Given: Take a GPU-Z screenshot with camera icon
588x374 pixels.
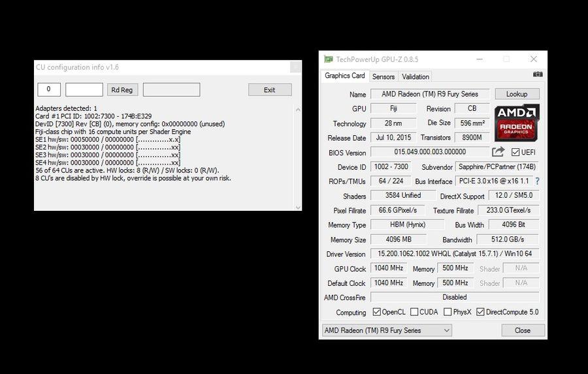Looking at the screenshot, I should click(538, 74).
